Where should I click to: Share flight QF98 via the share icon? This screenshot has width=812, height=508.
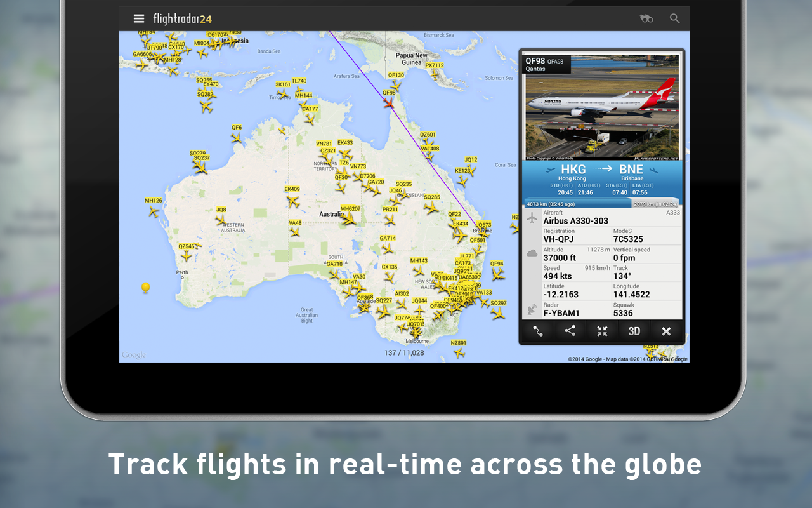[x=569, y=330]
